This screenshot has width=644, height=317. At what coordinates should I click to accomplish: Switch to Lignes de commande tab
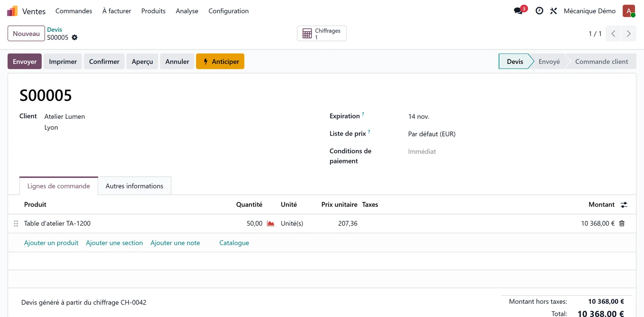(x=59, y=186)
